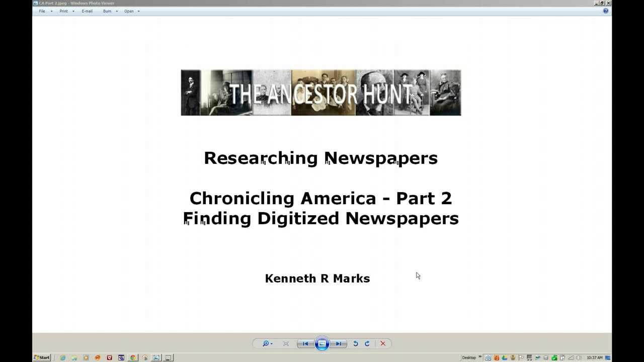Click the E-mail menu item
This screenshot has height=362, width=644.
point(87,11)
